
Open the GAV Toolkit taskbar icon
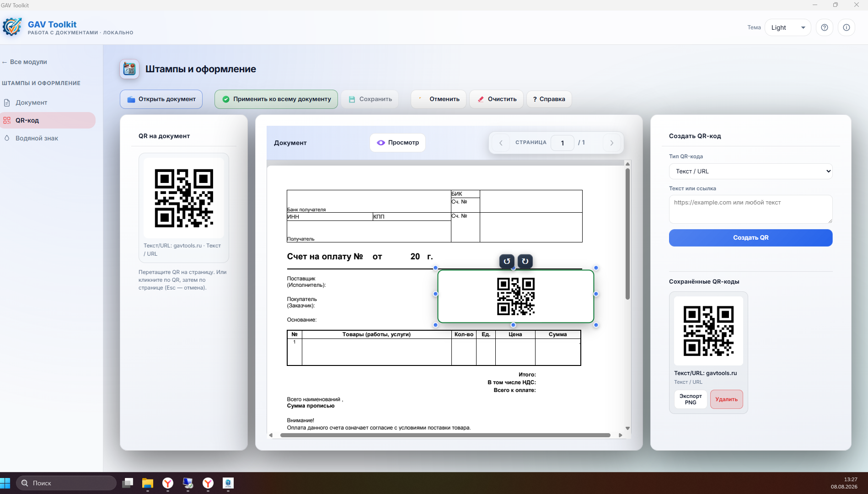(228, 483)
